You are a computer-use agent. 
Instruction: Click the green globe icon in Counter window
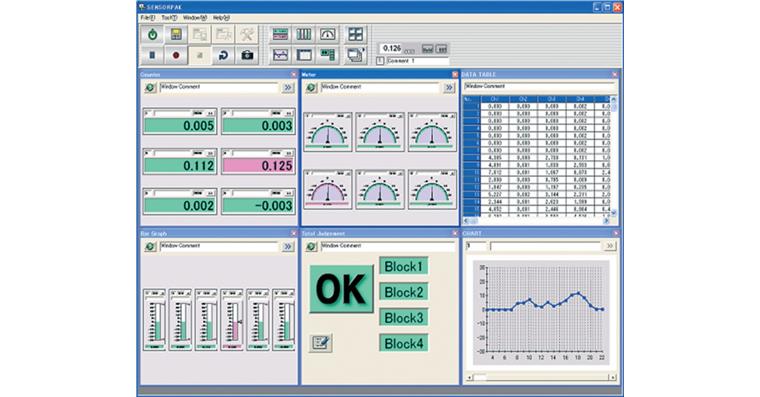tap(150, 88)
